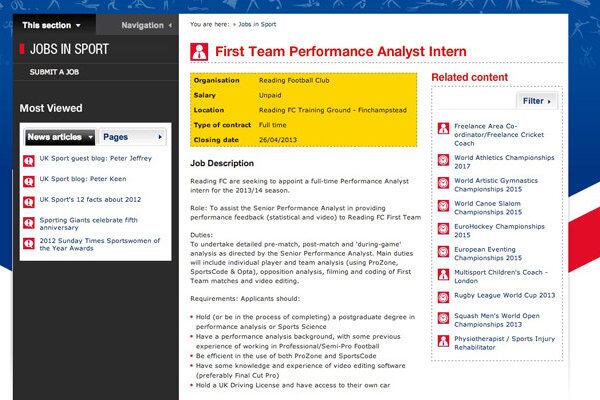Expand the This section dropdown
This screenshot has height=400, width=600.
[x=51, y=25]
